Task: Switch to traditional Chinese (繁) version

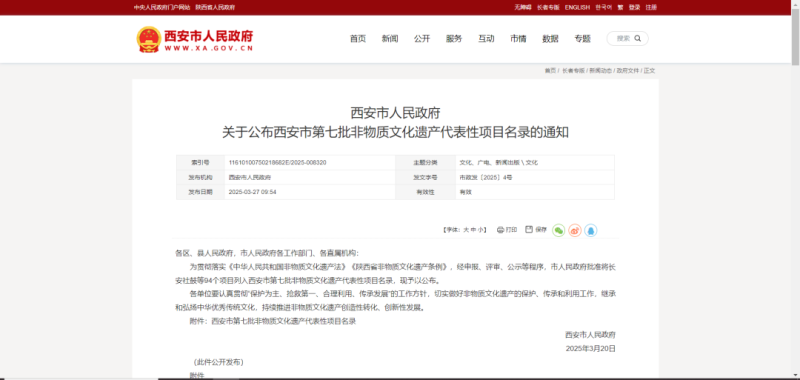Action: pyautogui.click(x=620, y=7)
